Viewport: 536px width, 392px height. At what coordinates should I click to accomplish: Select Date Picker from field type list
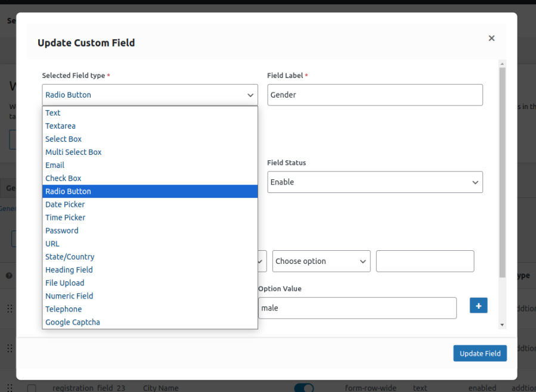65,204
